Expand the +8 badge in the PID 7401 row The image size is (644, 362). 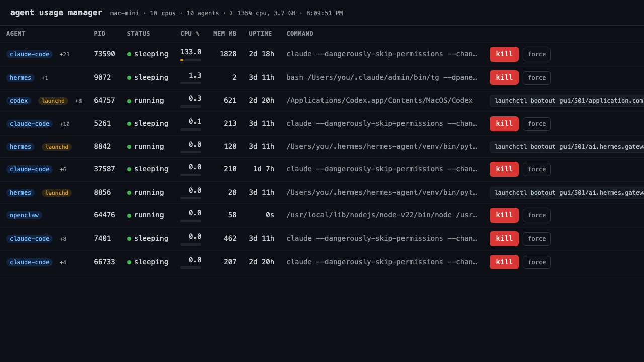[63, 239]
